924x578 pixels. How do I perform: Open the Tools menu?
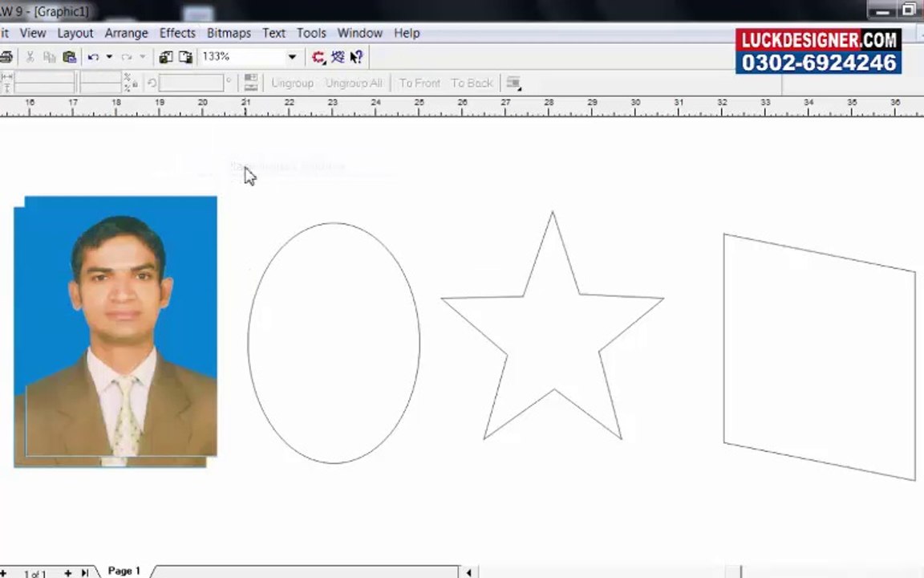click(311, 33)
